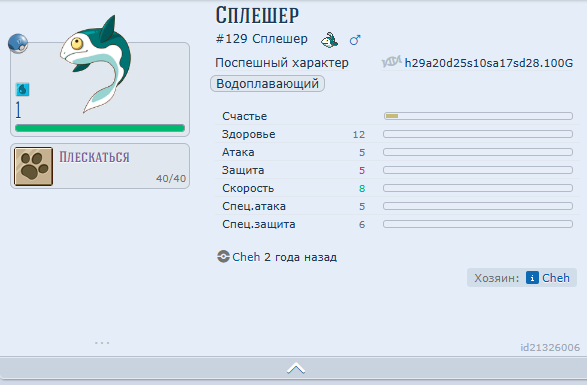The image size is (587, 385).
Task: Click the Атака stat label
Action: pyautogui.click(x=238, y=152)
